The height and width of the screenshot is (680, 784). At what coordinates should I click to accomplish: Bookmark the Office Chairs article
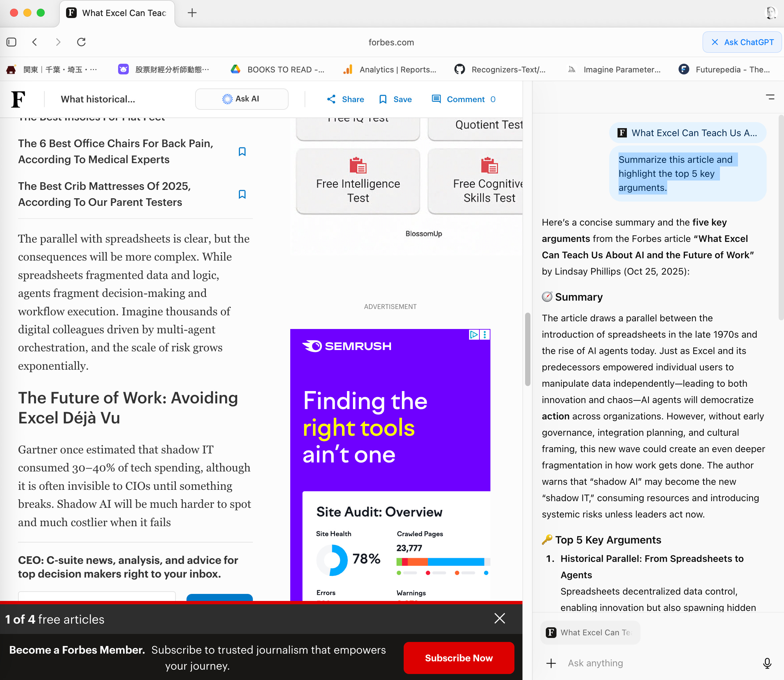[242, 152]
